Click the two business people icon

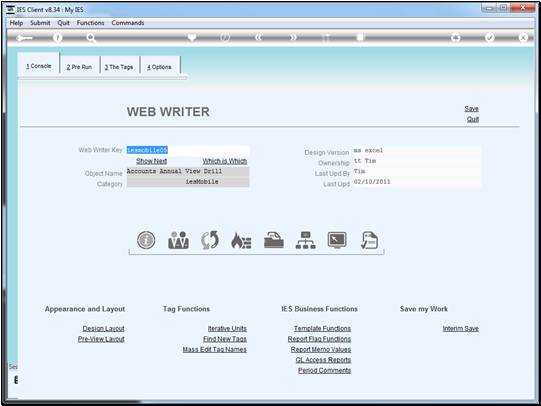coord(178,240)
